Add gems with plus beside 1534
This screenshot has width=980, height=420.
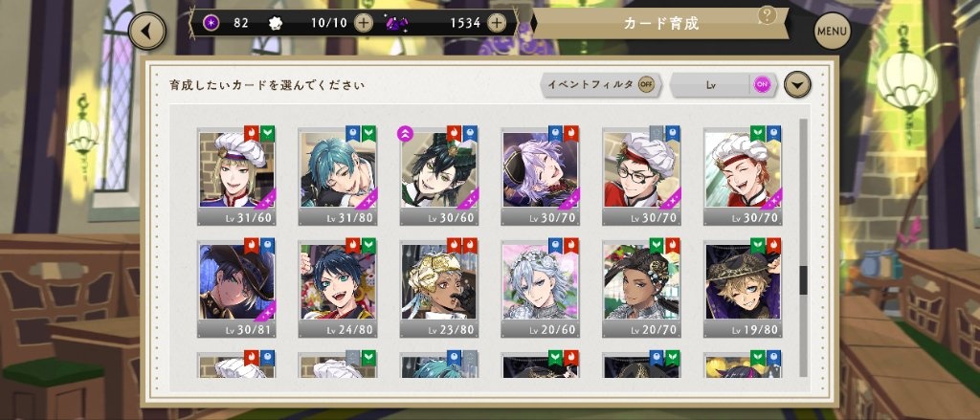click(x=497, y=23)
